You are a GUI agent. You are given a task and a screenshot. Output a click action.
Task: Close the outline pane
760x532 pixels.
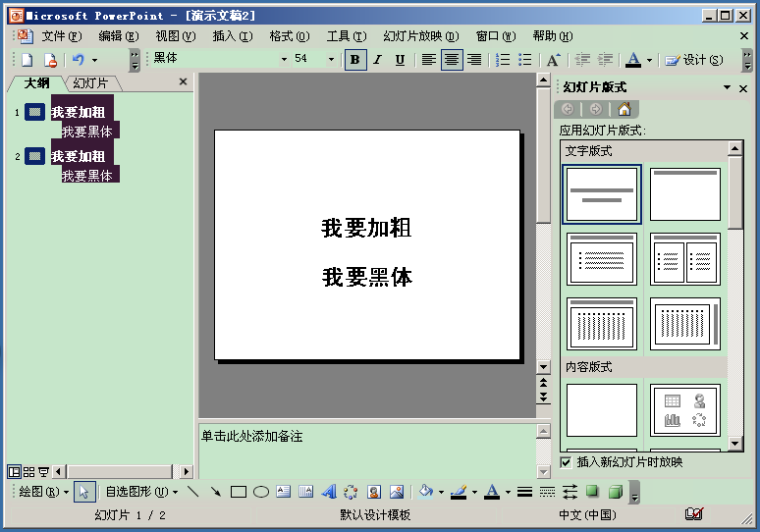point(183,81)
